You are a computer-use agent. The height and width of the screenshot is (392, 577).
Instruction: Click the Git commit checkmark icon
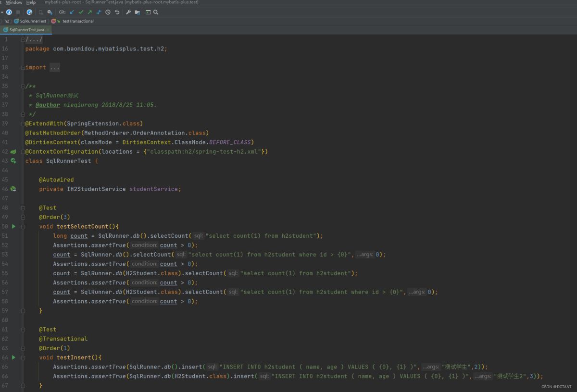[81, 12]
